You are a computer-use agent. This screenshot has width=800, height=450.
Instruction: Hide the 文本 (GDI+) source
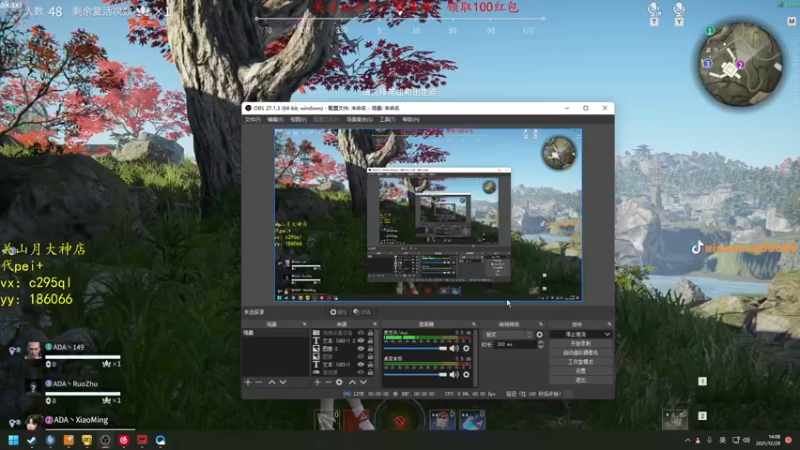[x=361, y=365]
